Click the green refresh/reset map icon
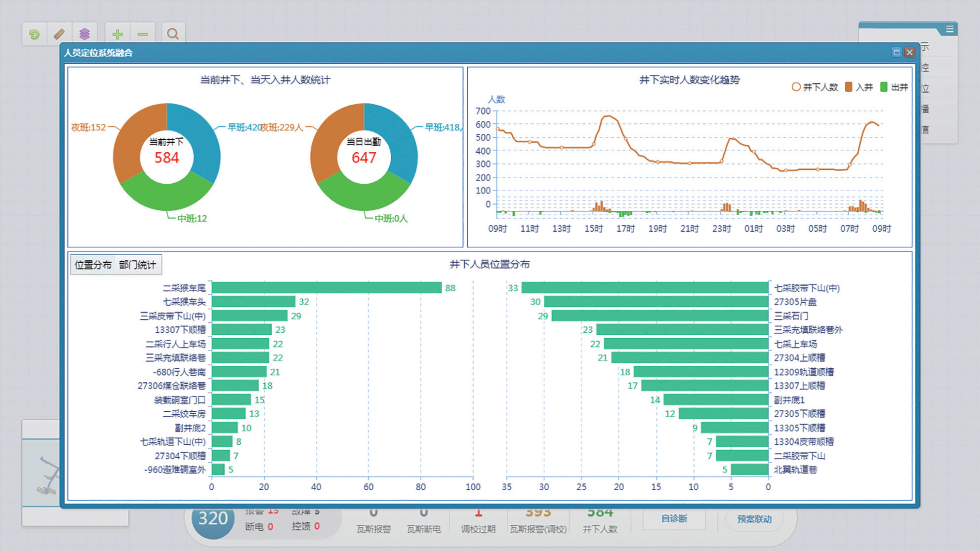The width and height of the screenshot is (980, 551). [34, 34]
